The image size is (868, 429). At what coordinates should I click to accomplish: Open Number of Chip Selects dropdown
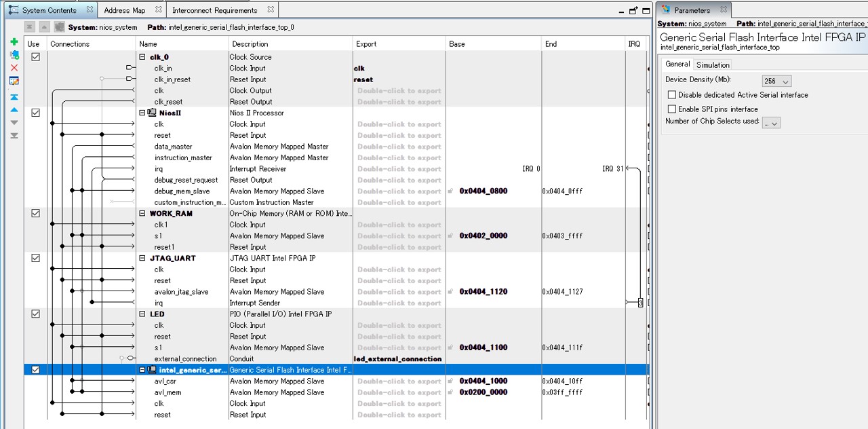pyautogui.click(x=771, y=123)
